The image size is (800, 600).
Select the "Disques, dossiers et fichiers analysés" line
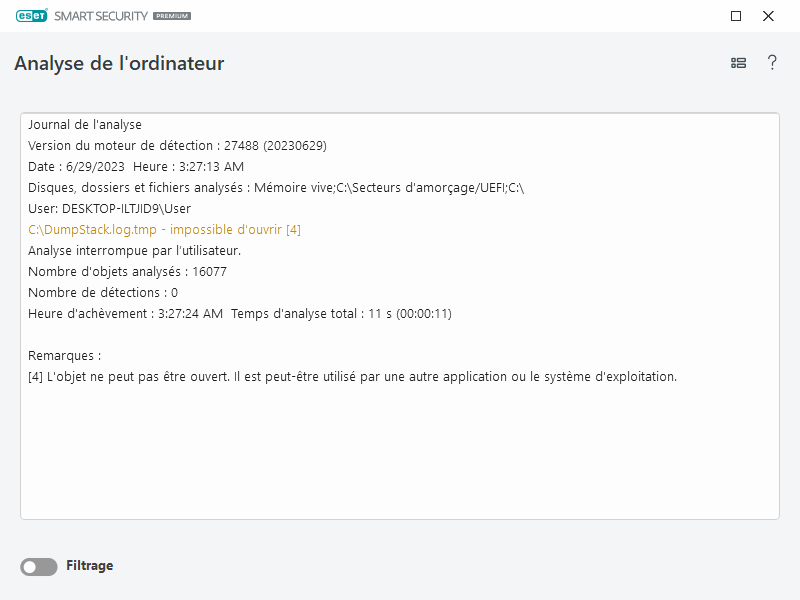[x=276, y=188]
